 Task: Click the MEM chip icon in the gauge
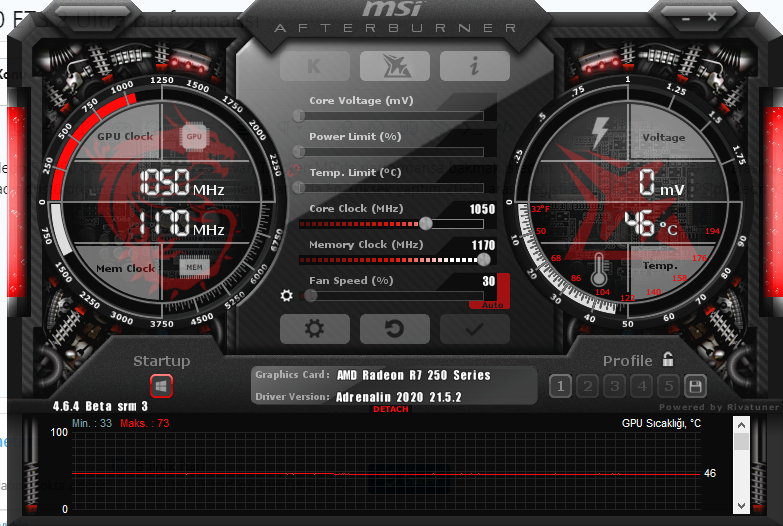click(194, 267)
